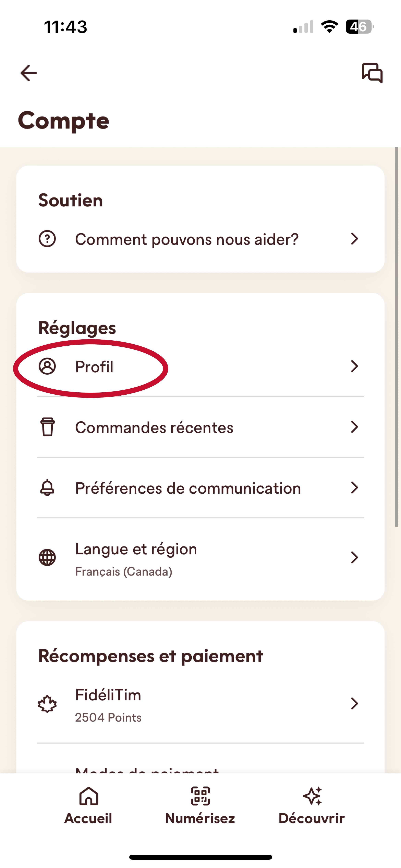Open the Préférences de communication chevron

pos(354,488)
